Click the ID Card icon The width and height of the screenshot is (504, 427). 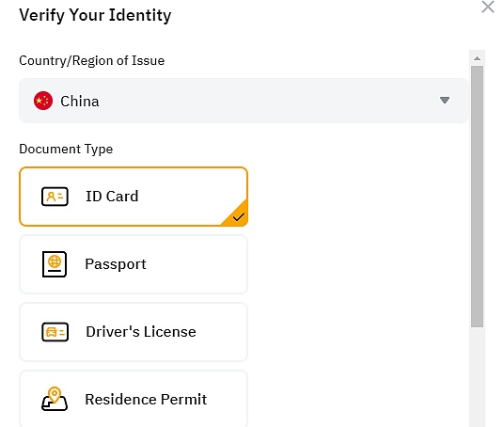click(55, 197)
